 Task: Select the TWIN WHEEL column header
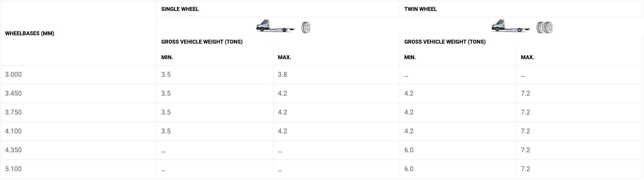[421, 9]
